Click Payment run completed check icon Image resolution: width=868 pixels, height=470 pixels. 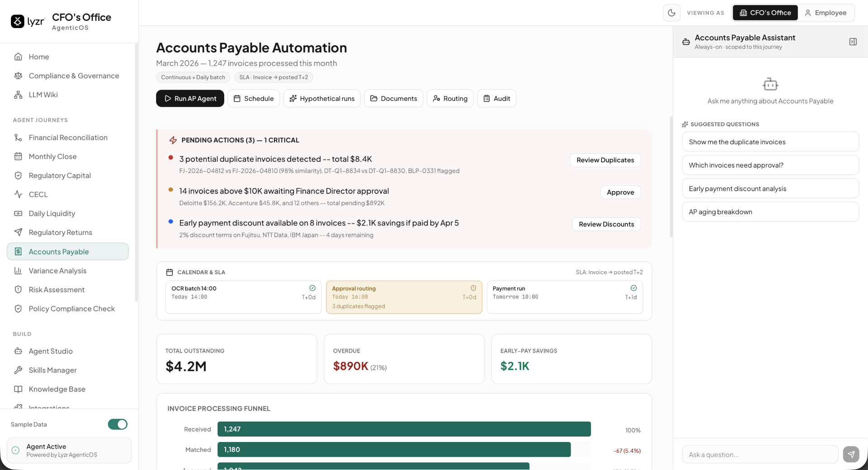(634, 288)
